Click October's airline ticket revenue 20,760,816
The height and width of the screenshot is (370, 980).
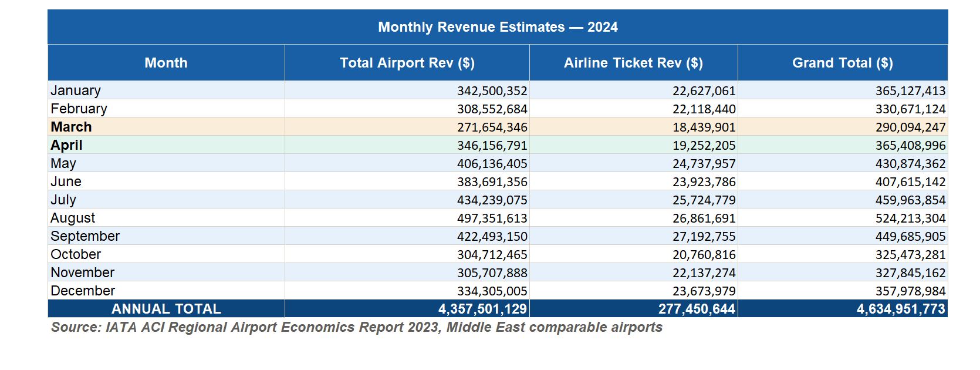click(x=704, y=255)
